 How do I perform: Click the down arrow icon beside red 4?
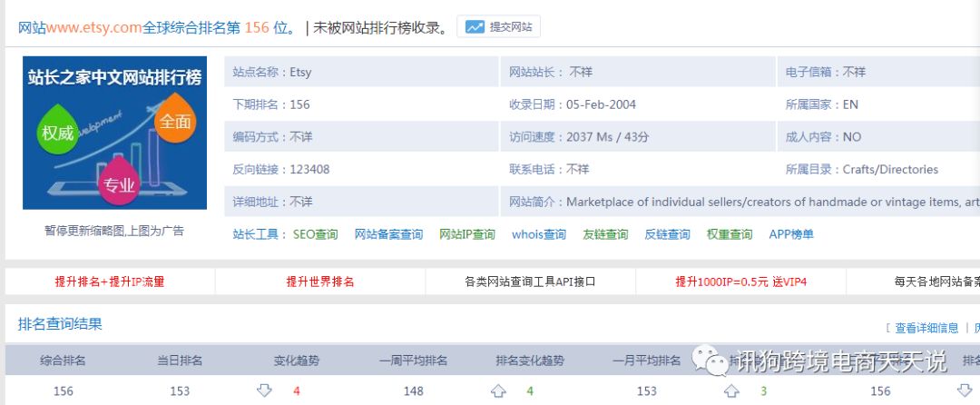[264, 390]
